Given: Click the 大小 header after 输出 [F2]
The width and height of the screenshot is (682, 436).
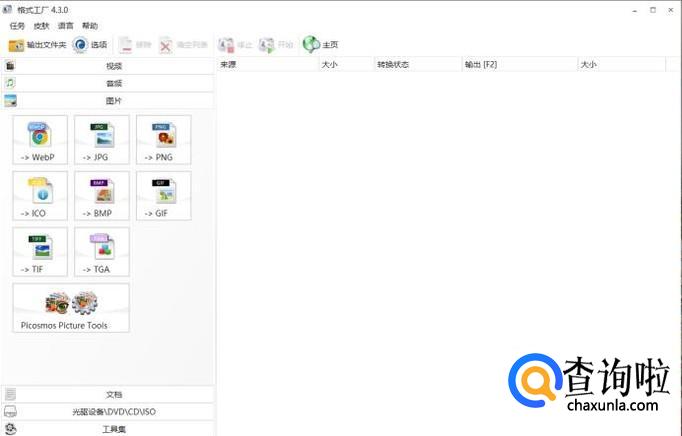Looking at the screenshot, I should coord(622,64).
